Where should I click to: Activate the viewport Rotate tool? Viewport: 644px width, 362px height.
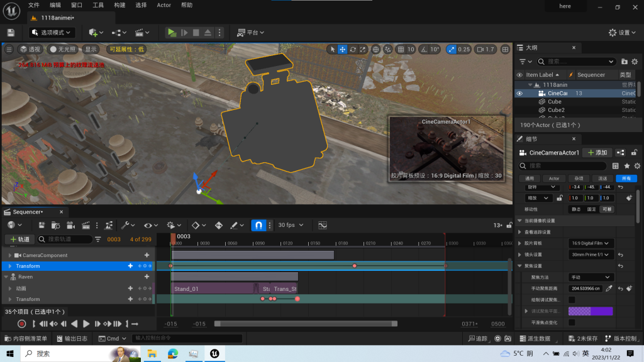coord(353,49)
